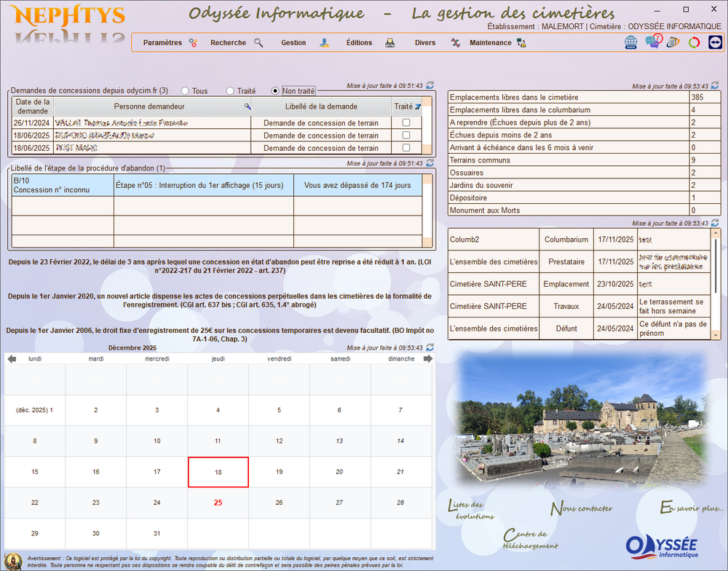Image resolution: width=728 pixels, height=571 pixels.
Task: Go to the next month in calendar
Action: [x=428, y=358]
